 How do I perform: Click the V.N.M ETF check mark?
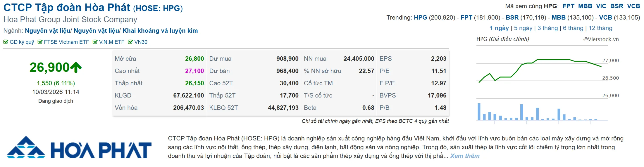[95, 42]
